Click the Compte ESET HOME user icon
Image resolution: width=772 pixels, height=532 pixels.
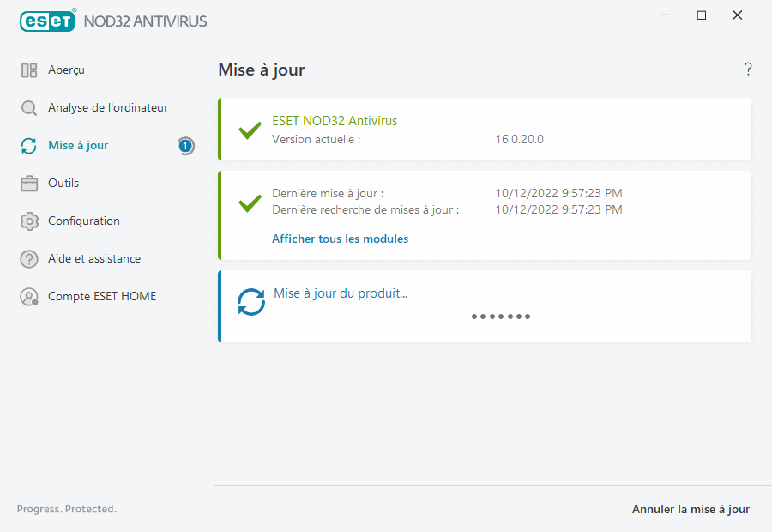[x=29, y=297]
